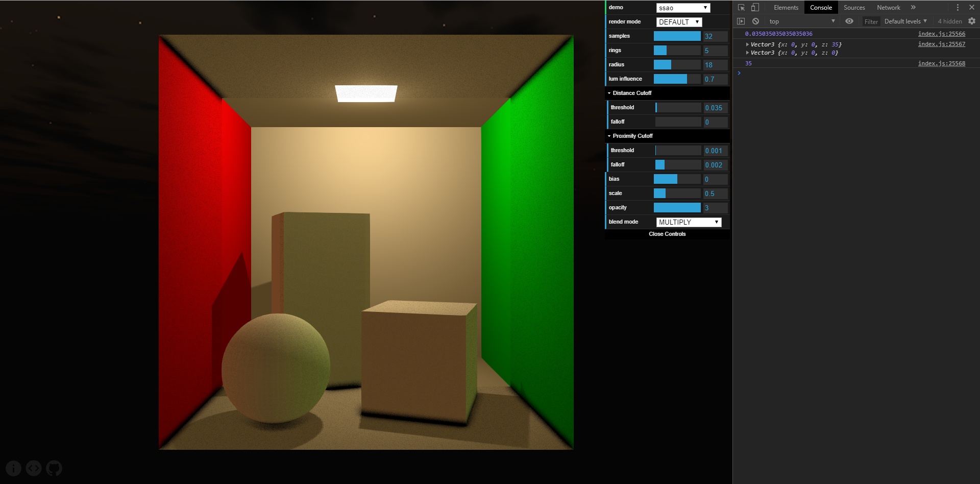Toggle DevTools device toolbar icon
This screenshot has width=980, height=484.
[x=755, y=7]
